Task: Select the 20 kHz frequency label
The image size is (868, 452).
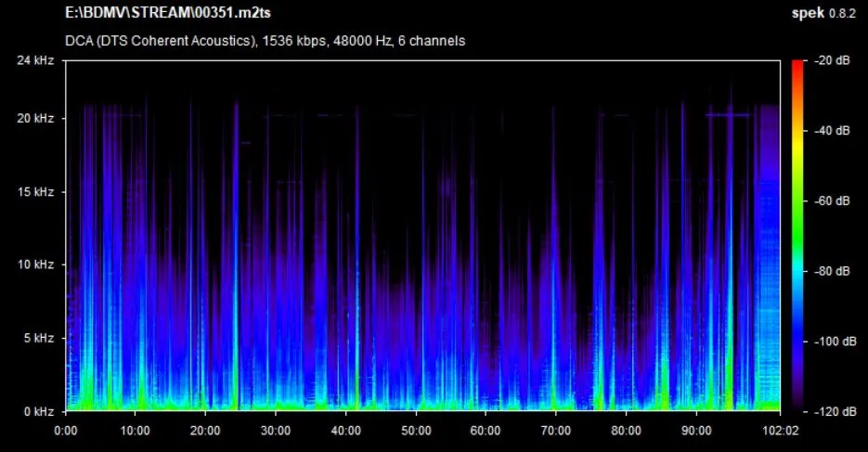Action: (x=40, y=119)
